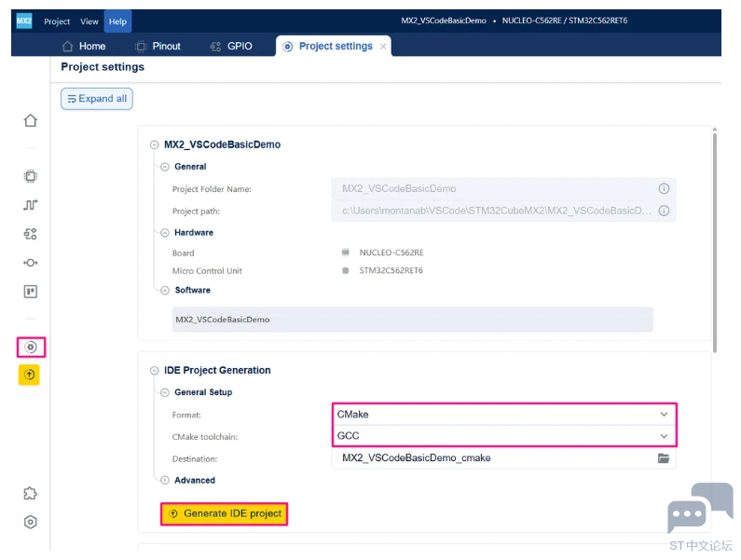The image size is (741, 560).
Task: Open the Help menu
Action: pos(117,21)
